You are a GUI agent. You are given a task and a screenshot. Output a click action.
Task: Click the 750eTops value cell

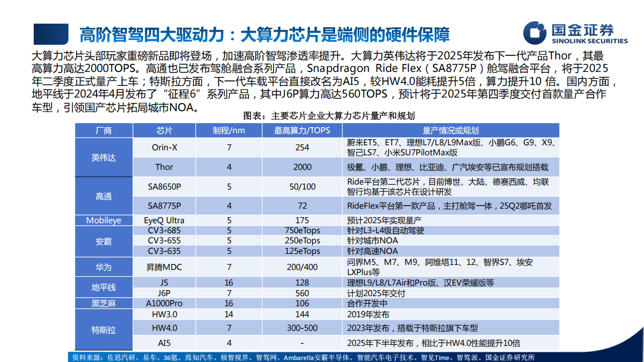click(x=302, y=231)
